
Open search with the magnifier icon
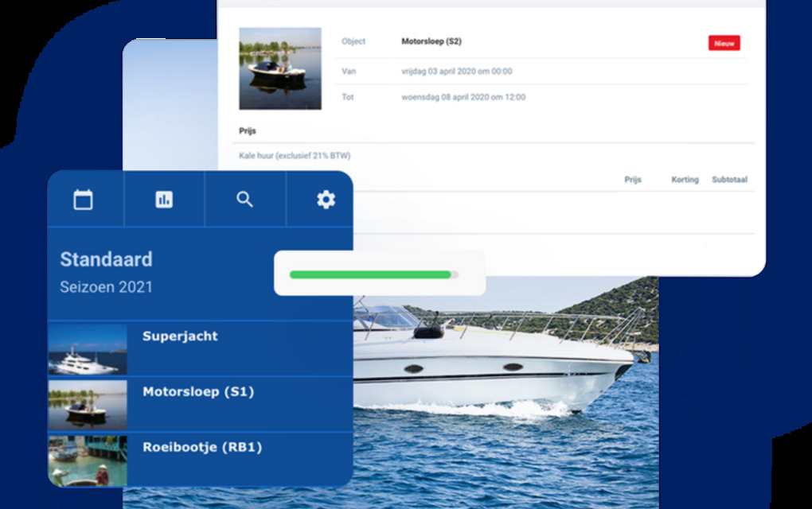(x=244, y=200)
